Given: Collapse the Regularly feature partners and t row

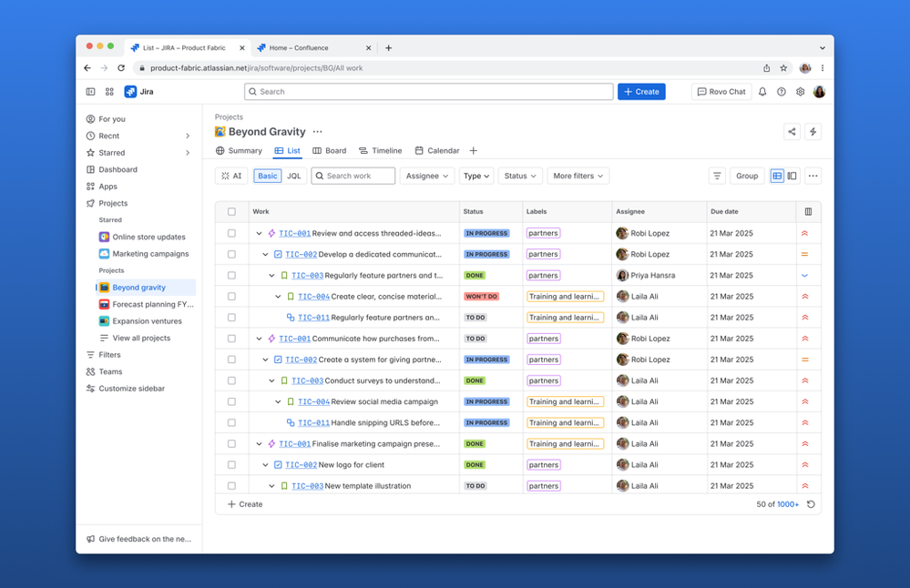Looking at the screenshot, I should click(x=271, y=276).
